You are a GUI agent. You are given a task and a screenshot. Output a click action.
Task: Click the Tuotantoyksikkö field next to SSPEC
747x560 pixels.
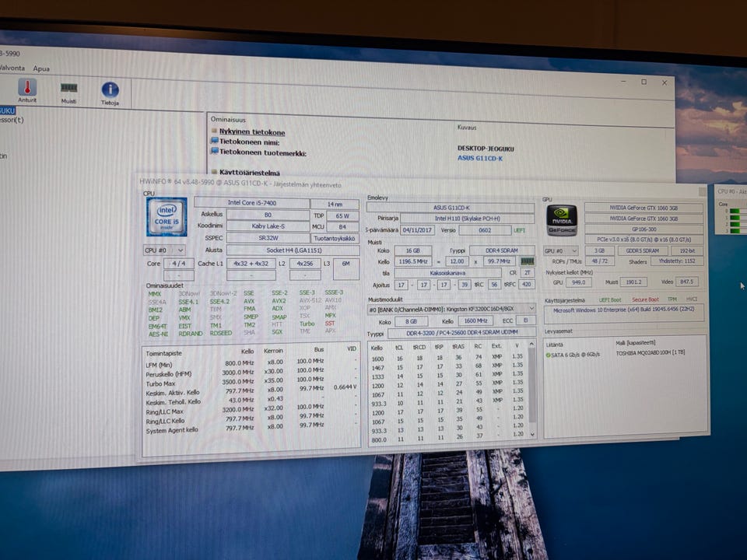pyautogui.click(x=334, y=238)
